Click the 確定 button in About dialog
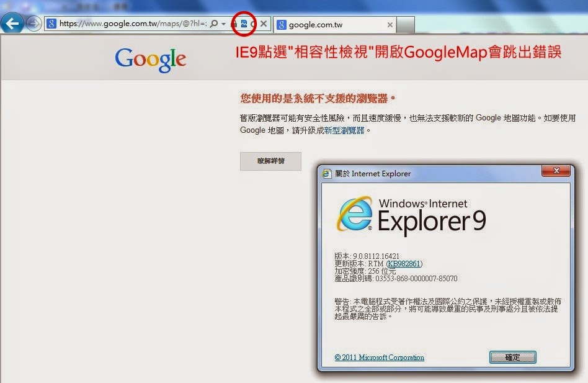This screenshot has height=383, width=588. 512,358
